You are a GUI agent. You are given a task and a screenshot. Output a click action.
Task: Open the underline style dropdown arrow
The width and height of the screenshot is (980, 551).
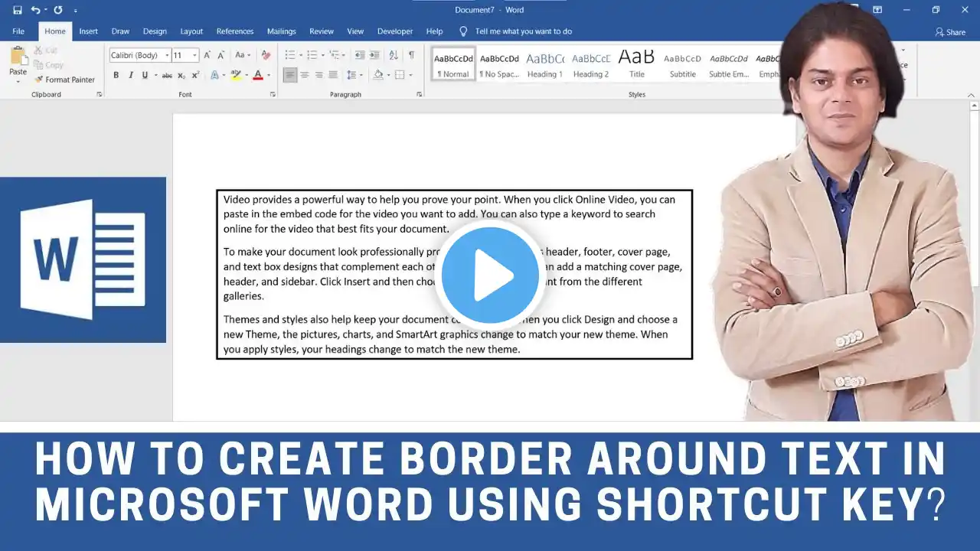click(155, 75)
